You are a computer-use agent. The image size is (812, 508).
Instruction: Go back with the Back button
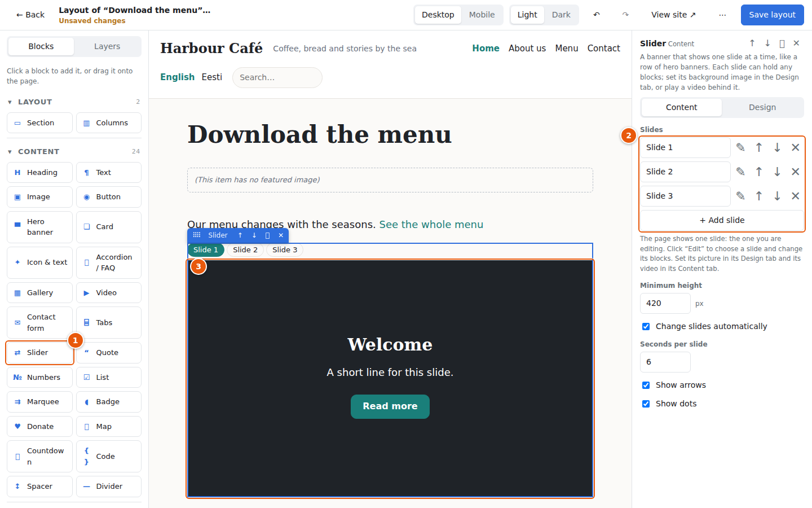coord(30,15)
